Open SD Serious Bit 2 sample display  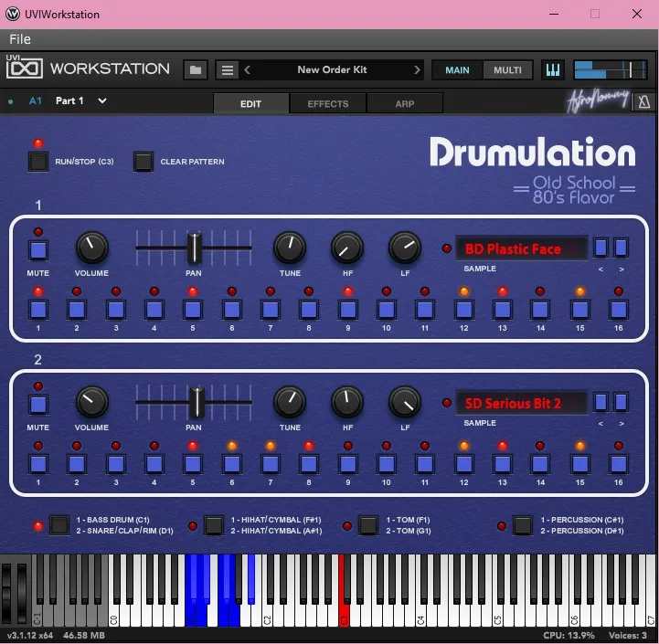521,403
